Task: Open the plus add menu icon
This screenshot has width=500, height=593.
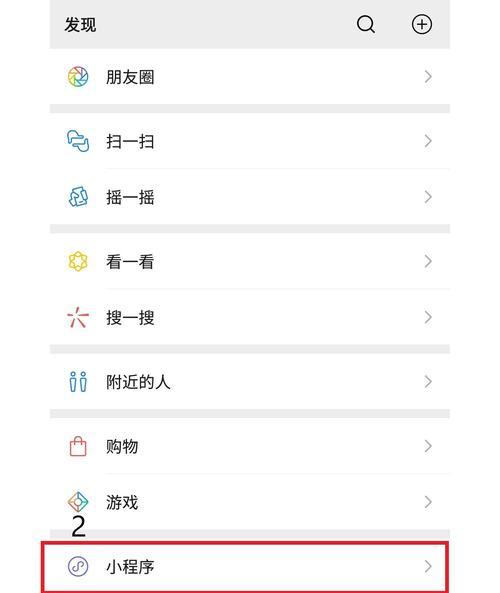Action: click(422, 25)
